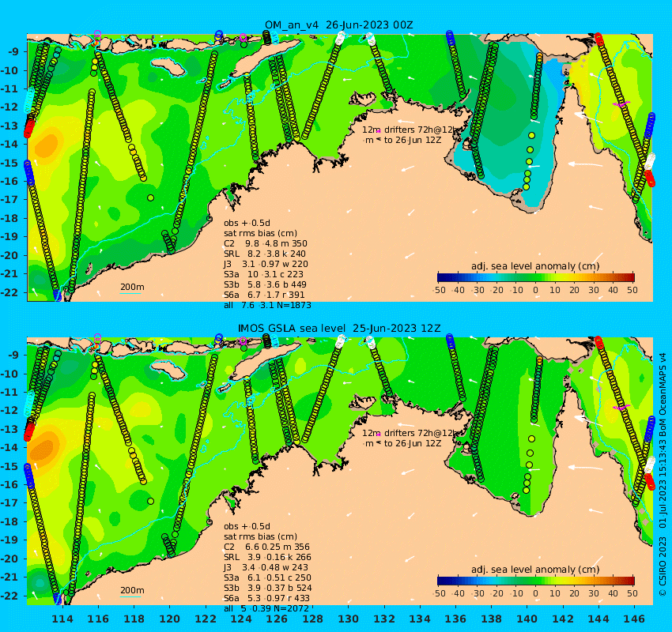Click the summary row "all 7.6 3.1 N=1873"

(x=267, y=305)
